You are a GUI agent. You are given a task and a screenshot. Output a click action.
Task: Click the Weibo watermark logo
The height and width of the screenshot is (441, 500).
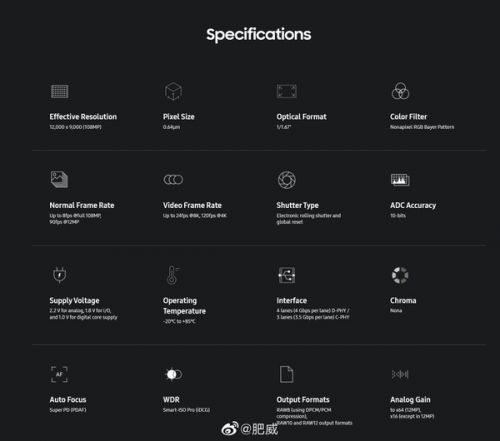click(x=230, y=429)
